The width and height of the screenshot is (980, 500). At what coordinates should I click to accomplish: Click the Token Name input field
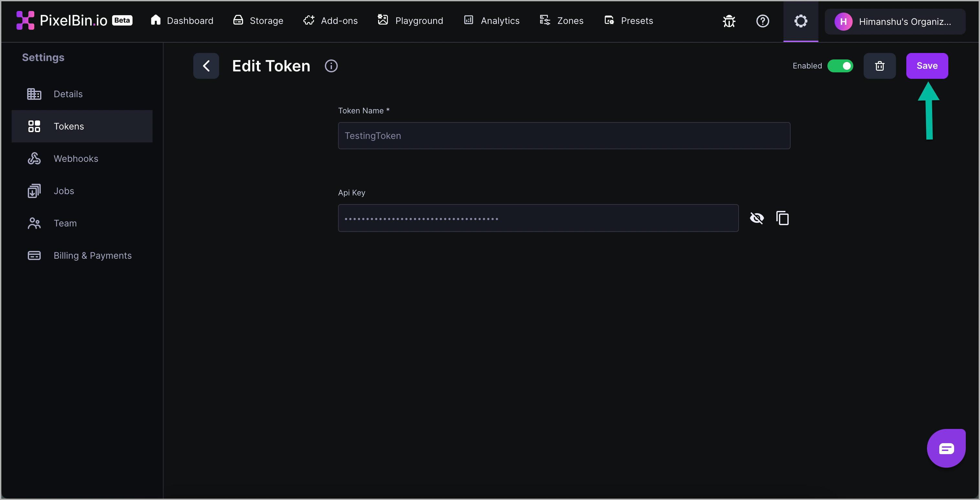[x=564, y=136]
